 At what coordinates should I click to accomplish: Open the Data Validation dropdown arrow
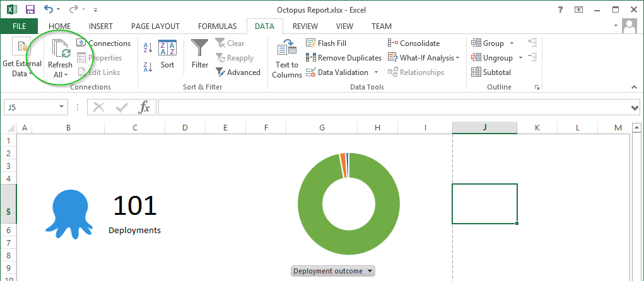point(376,72)
